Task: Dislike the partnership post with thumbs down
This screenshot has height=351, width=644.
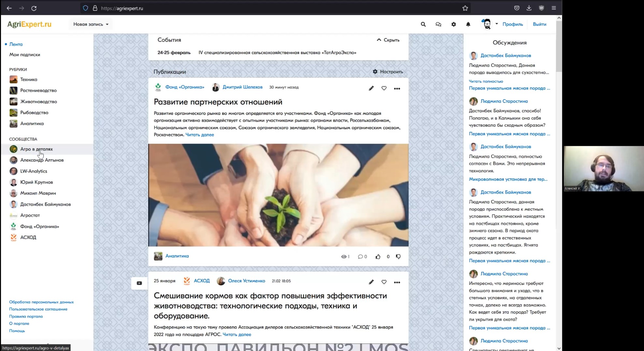Action: [x=398, y=257]
